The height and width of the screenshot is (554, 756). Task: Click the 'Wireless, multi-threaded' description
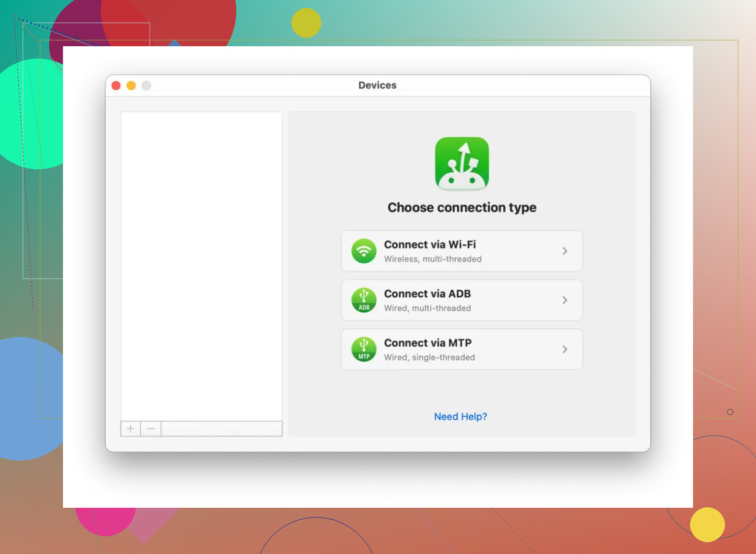point(433,259)
